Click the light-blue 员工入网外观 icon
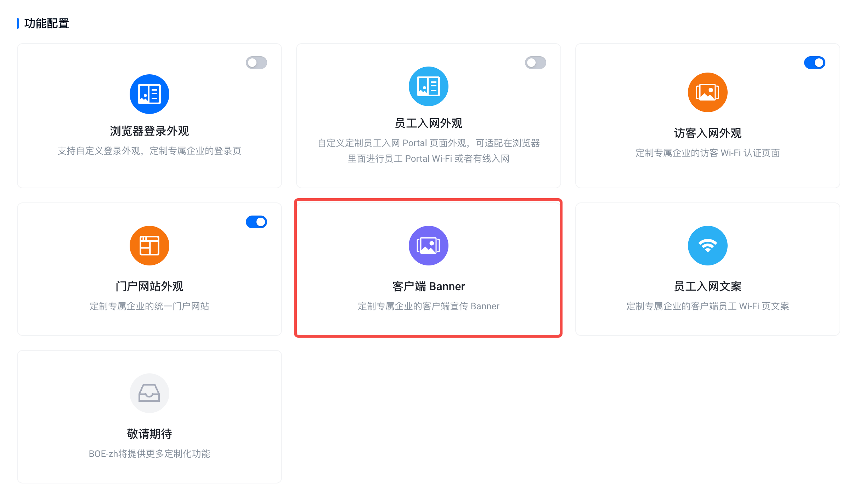This screenshot has height=504, width=853. (428, 86)
